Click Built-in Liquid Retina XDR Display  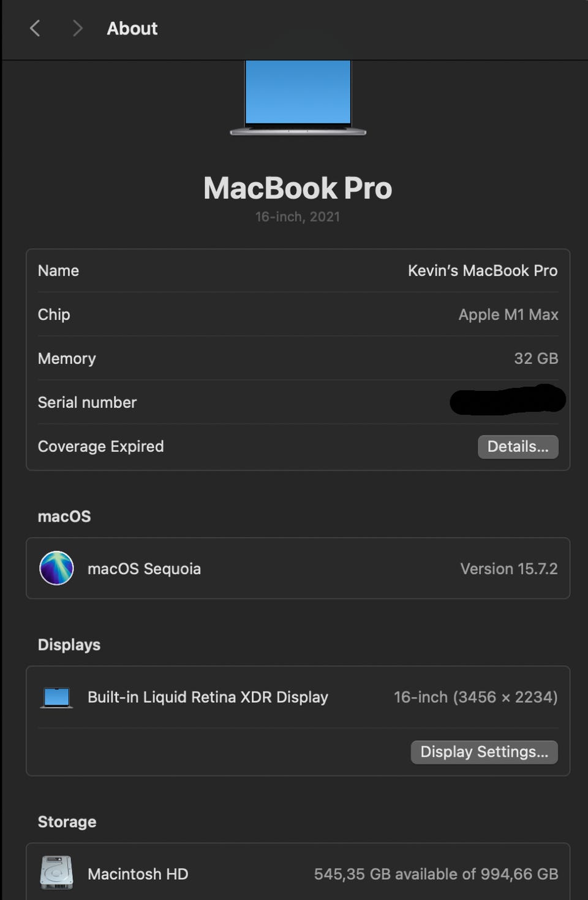208,697
